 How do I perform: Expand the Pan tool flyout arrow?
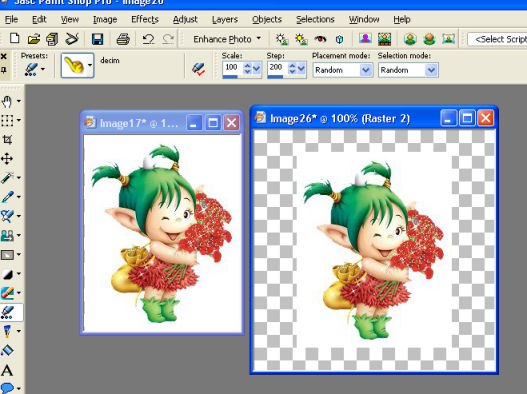pos(19,101)
